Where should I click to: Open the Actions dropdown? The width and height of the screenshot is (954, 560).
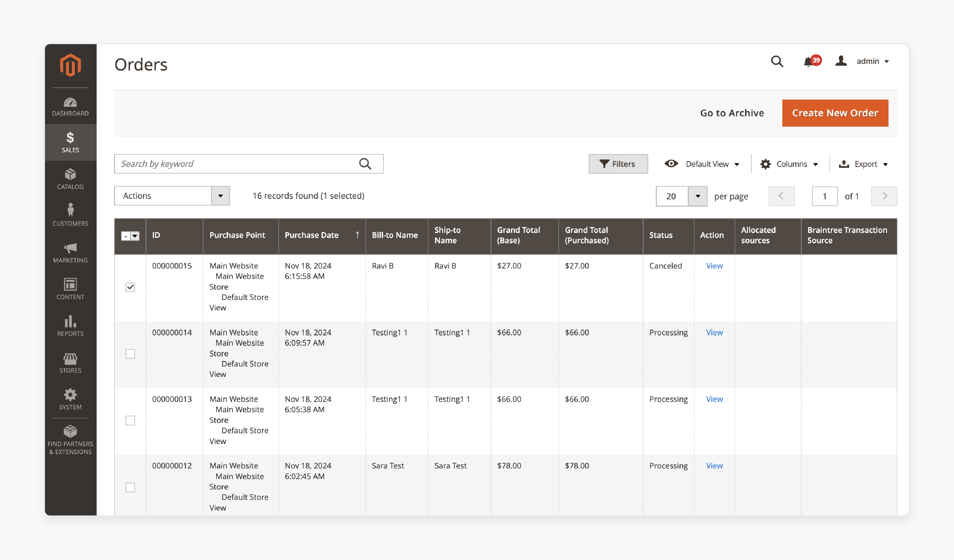pyautogui.click(x=172, y=196)
